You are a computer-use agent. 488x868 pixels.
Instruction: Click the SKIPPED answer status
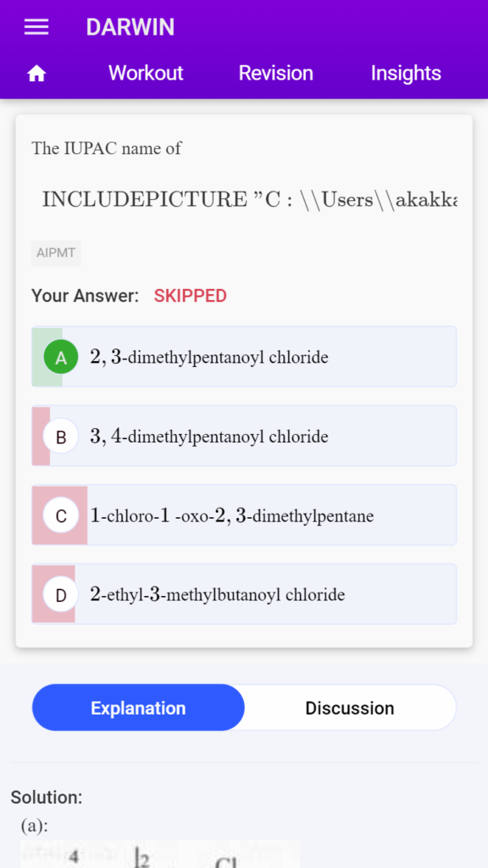pos(191,296)
